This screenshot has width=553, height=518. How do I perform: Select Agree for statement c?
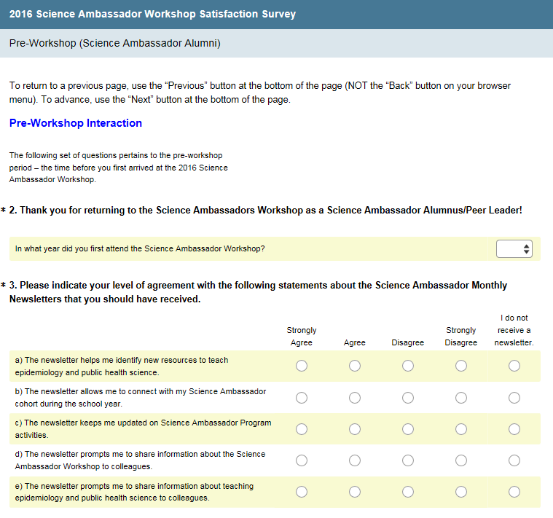tap(355, 429)
